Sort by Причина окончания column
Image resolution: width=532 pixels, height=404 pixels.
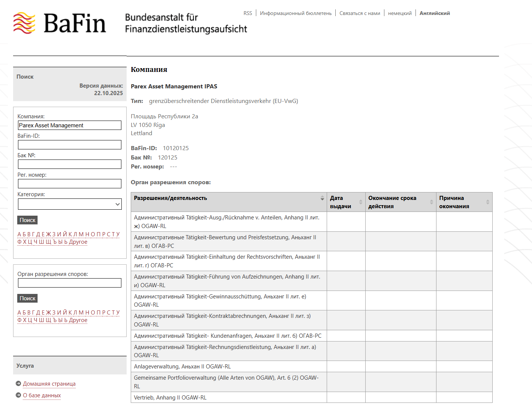[487, 202]
